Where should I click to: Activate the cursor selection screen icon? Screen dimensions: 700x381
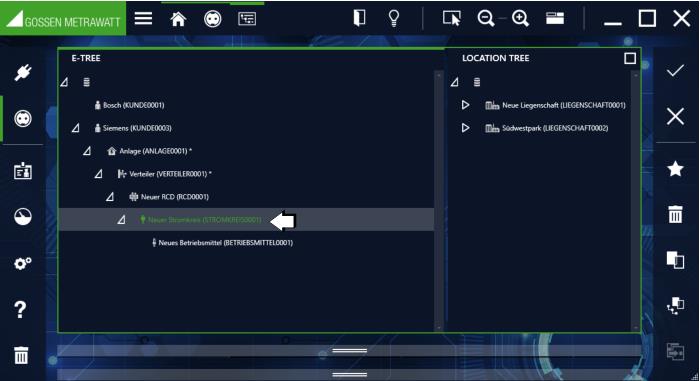click(x=451, y=18)
